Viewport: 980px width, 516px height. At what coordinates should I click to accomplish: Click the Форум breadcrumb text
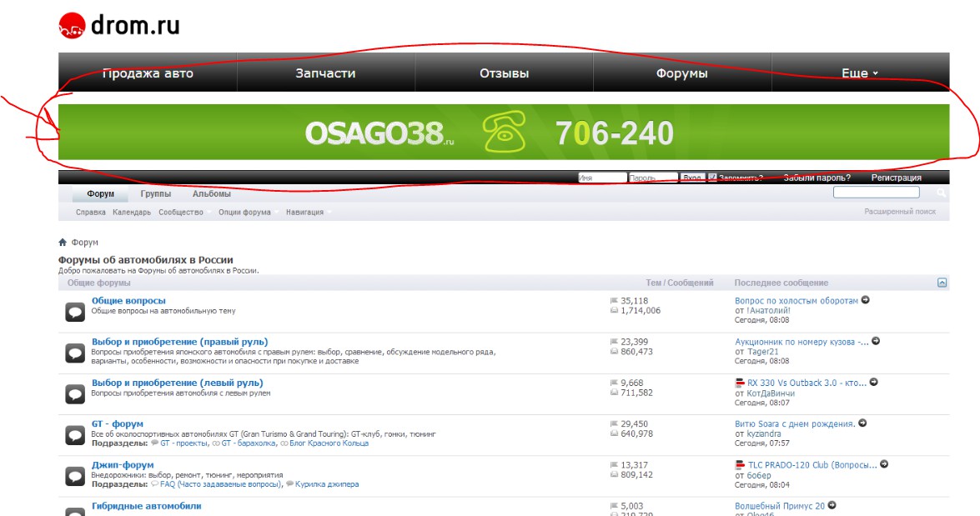84,243
